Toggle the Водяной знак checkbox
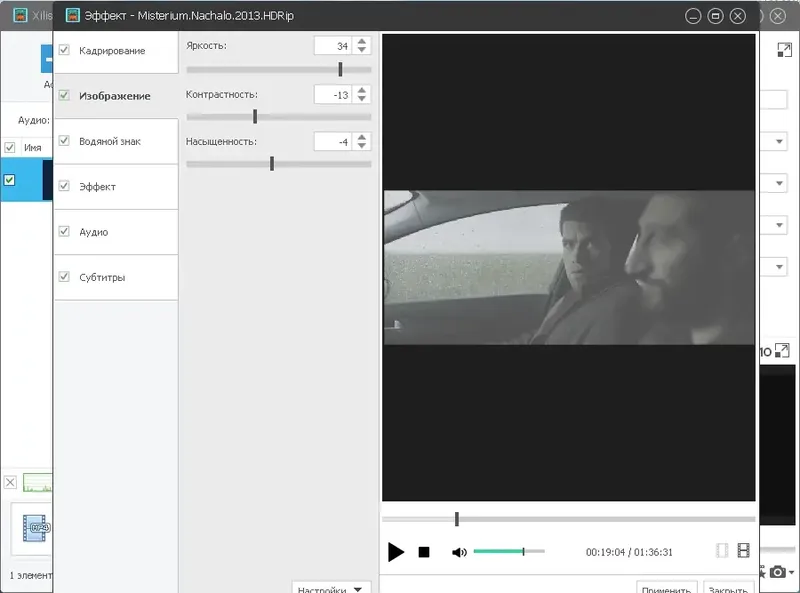800x593 pixels. 64,141
